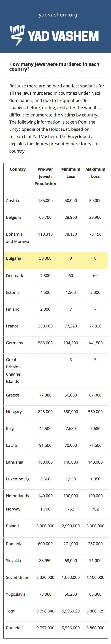111x644 pixels.
Task: Click the heading about Jews murdered per country
Action: [54, 67]
